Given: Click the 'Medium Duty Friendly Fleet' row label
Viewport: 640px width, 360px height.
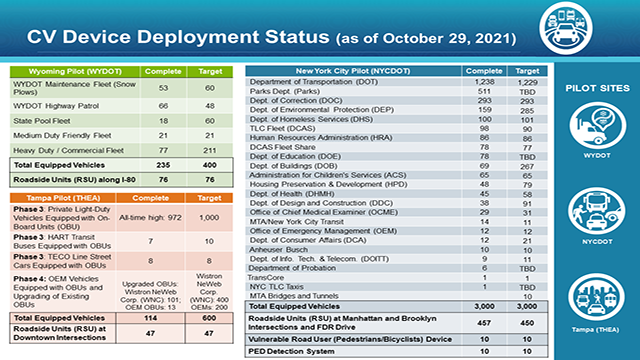Looking at the screenshot, I should 62,136.
